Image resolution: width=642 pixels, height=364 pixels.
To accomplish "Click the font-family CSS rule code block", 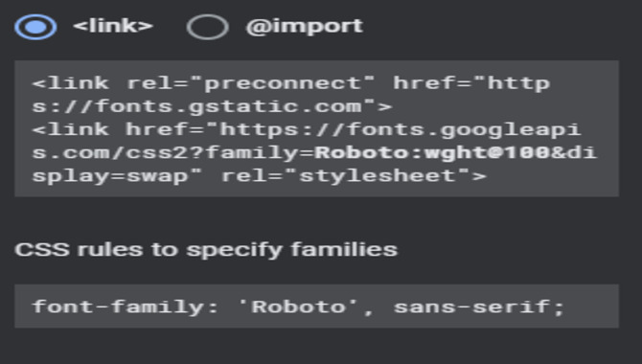I will tap(316, 307).
